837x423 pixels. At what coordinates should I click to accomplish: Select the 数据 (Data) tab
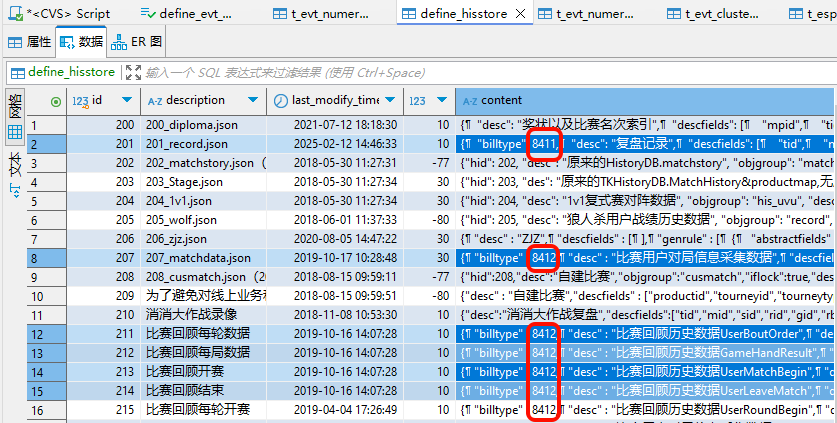(80, 42)
